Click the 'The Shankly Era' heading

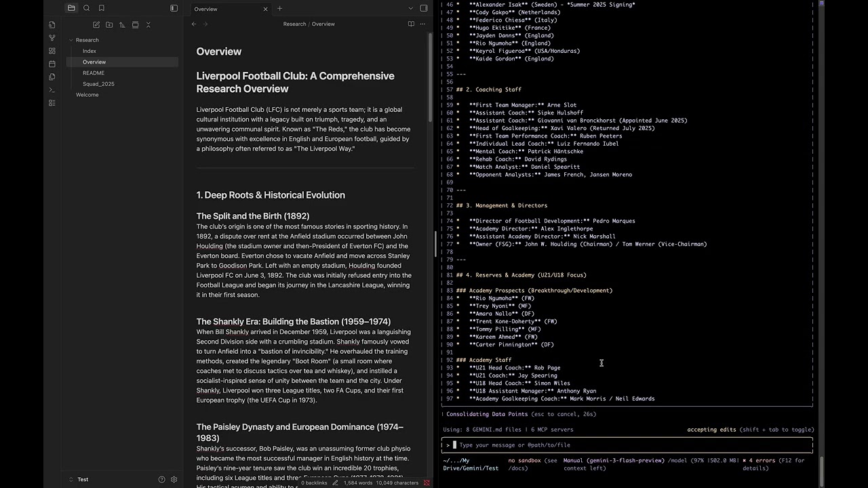pos(294,321)
